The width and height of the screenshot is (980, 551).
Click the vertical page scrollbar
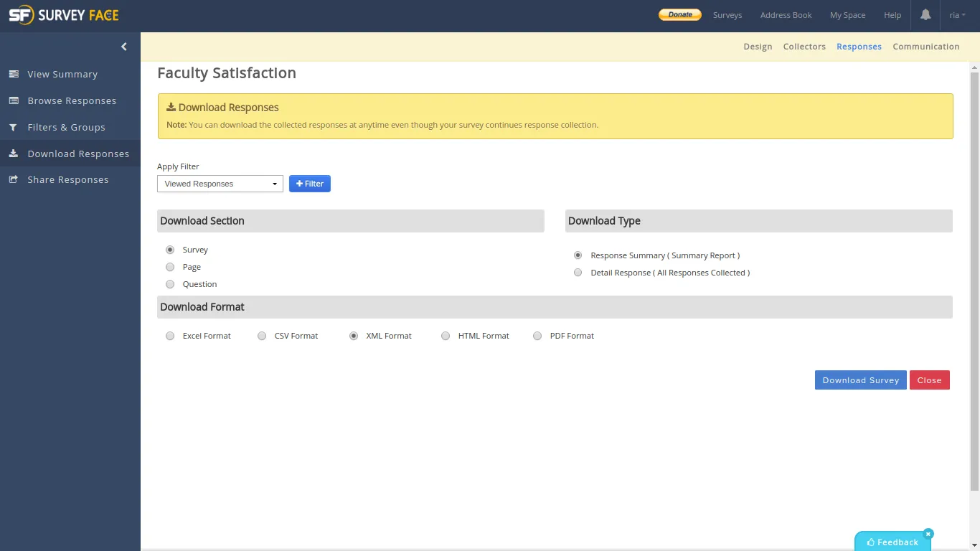(x=974, y=280)
